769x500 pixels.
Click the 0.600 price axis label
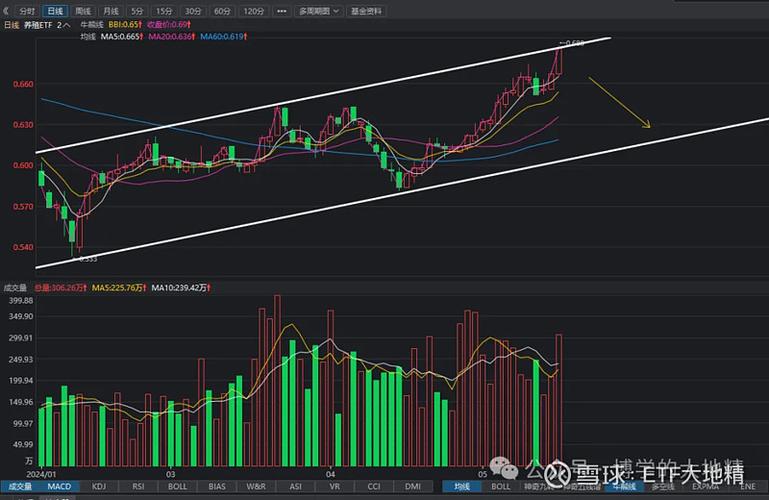point(23,165)
